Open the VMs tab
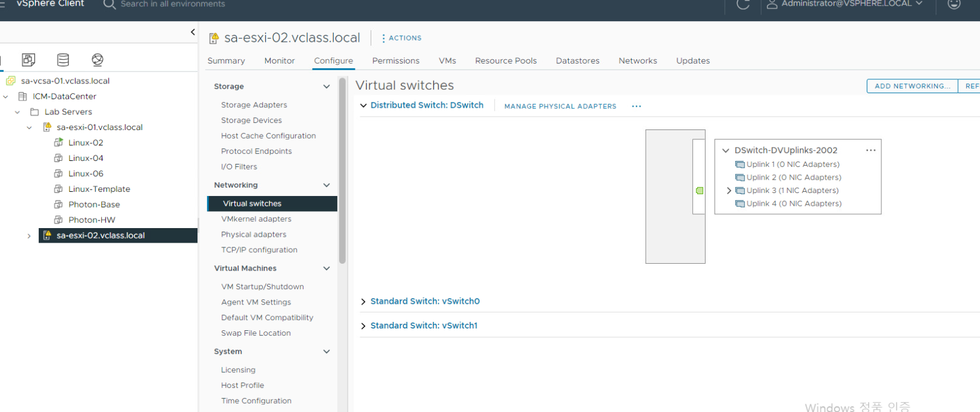The height and width of the screenshot is (412, 980). coord(448,60)
